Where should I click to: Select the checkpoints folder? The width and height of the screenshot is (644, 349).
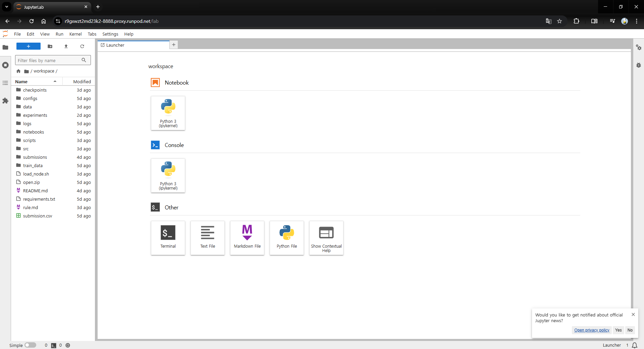(x=53, y=90)
